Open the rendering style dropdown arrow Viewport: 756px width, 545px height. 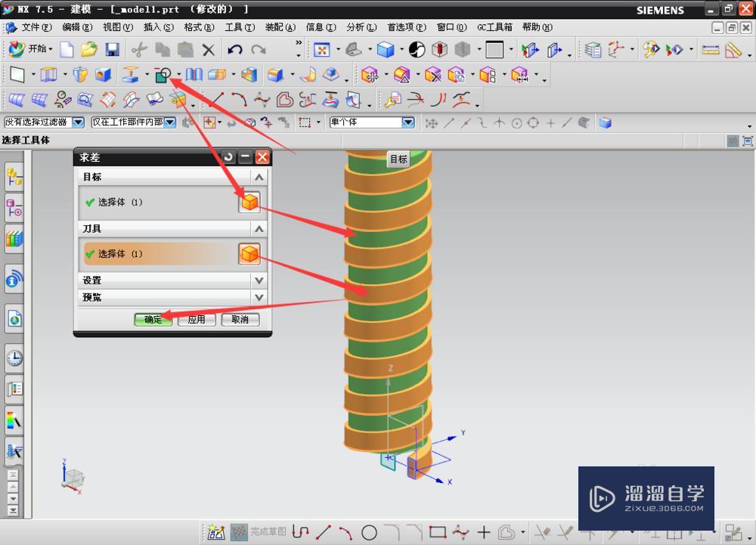coord(401,50)
